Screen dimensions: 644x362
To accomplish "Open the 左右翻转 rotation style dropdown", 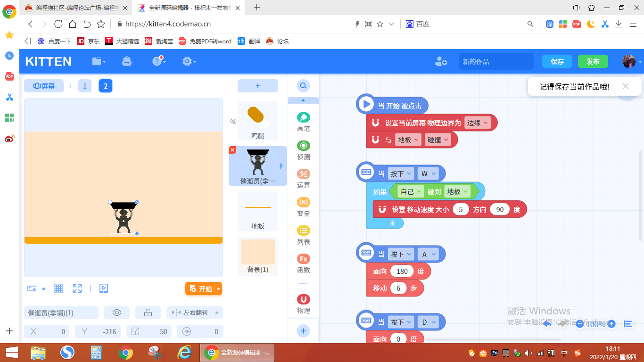I will pyautogui.click(x=195, y=313).
